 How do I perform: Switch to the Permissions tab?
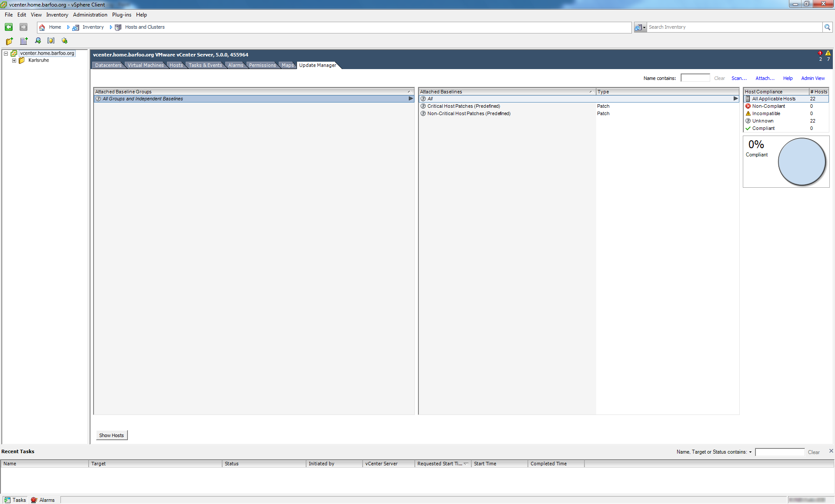(x=262, y=65)
